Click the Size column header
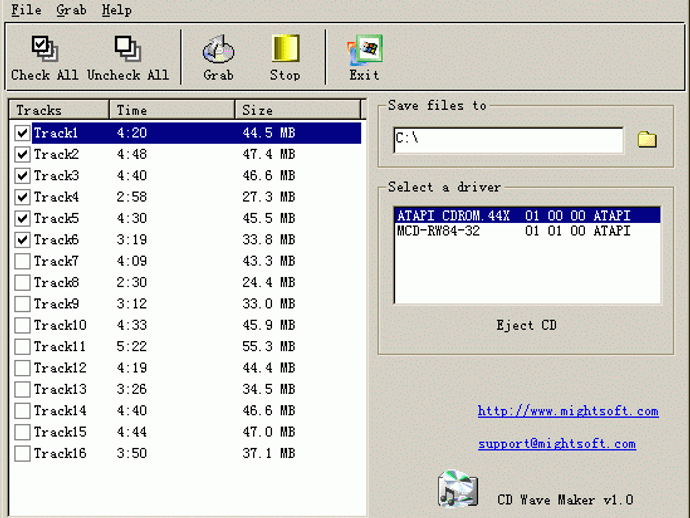 click(297, 110)
